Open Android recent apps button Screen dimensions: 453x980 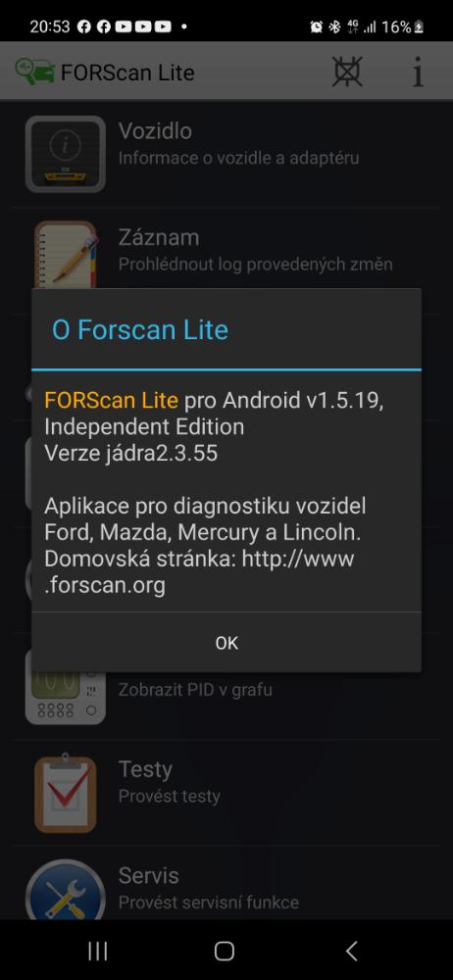[x=98, y=952]
